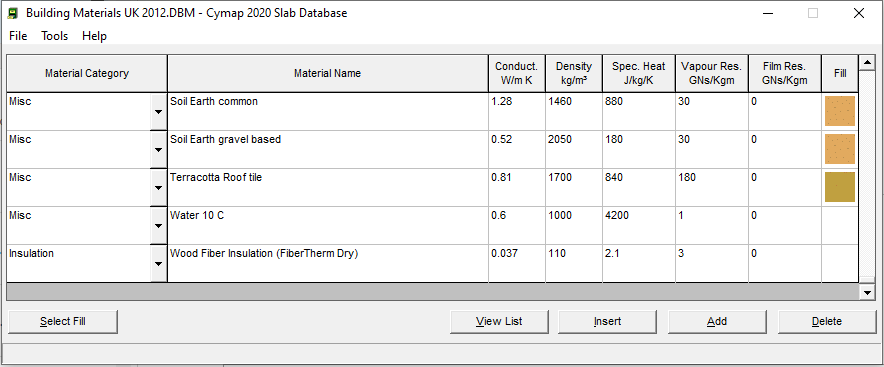Click the Density kg/m³ column header
This screenshot has width=884, height=367.
pos(574,73)
